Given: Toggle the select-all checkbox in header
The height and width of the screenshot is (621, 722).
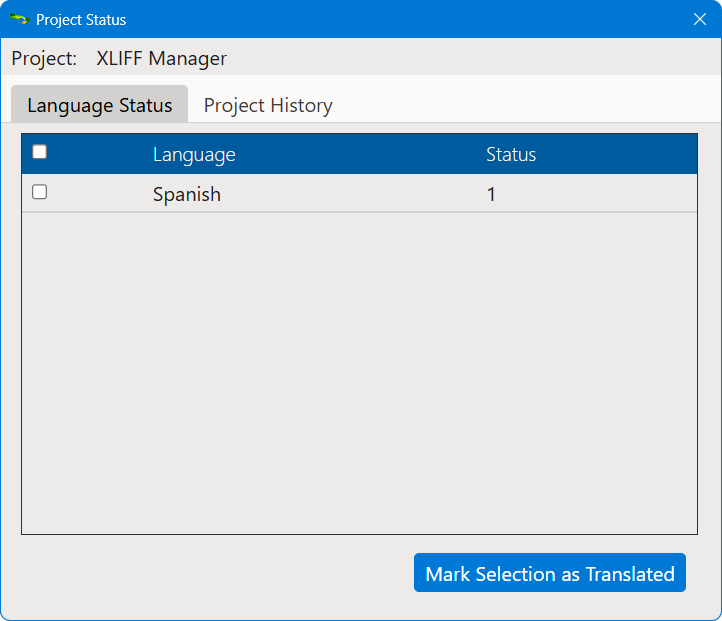Looking at the screenshot, I should click(40, 152).
